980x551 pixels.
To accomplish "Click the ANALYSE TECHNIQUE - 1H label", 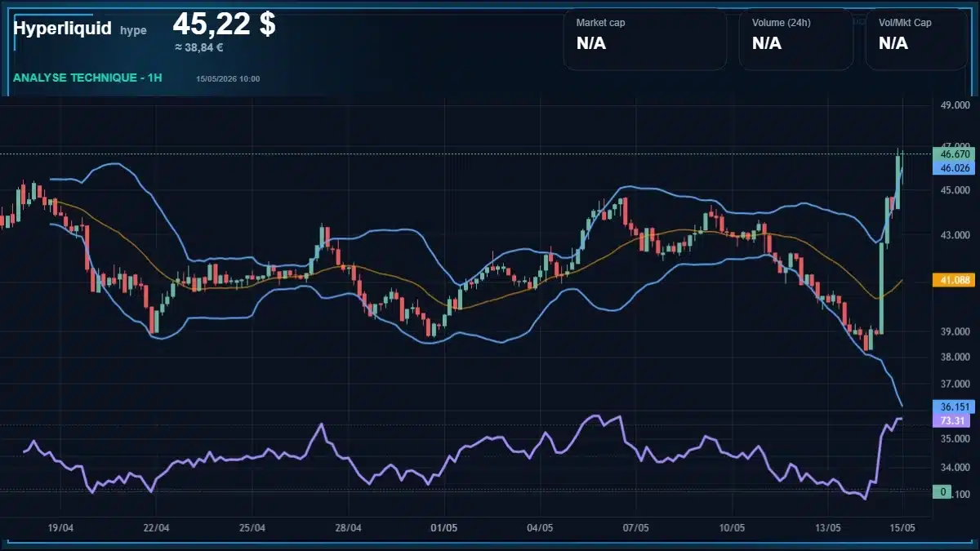I will point(88,78).
